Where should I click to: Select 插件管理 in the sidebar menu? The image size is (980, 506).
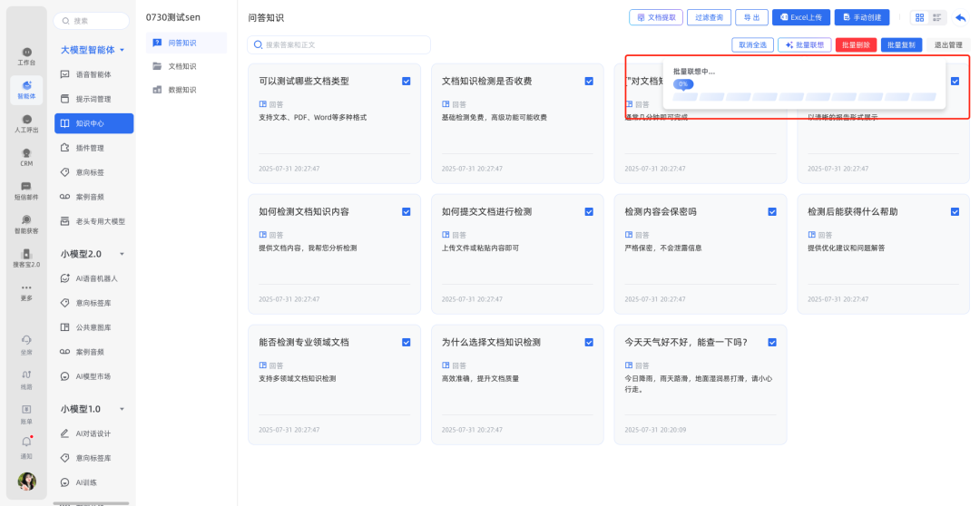tap(89, 148)
